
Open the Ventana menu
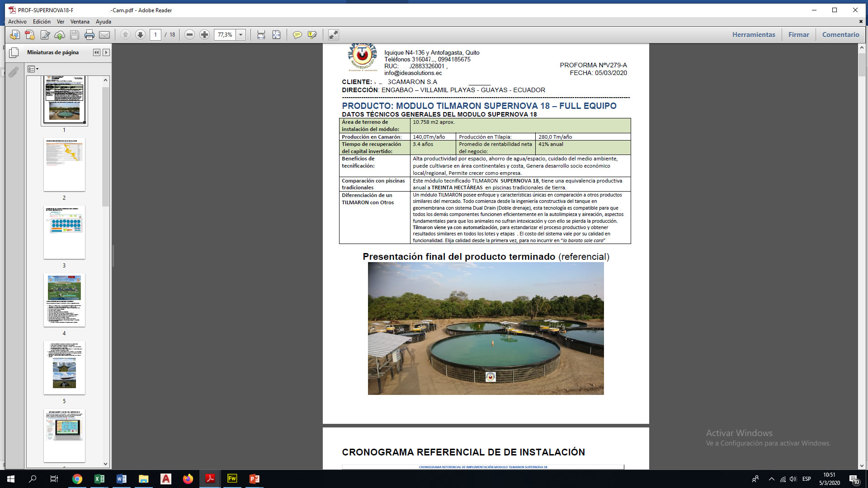80,22
